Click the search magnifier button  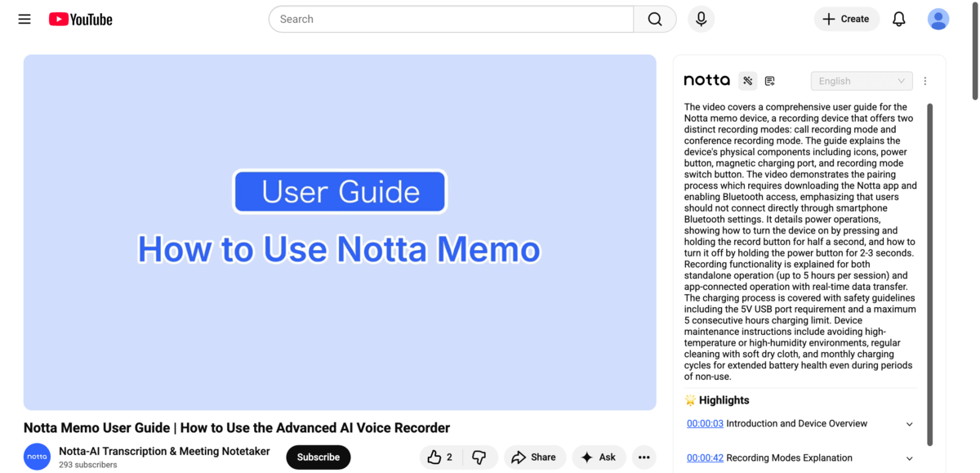click(x=655, y=19)
